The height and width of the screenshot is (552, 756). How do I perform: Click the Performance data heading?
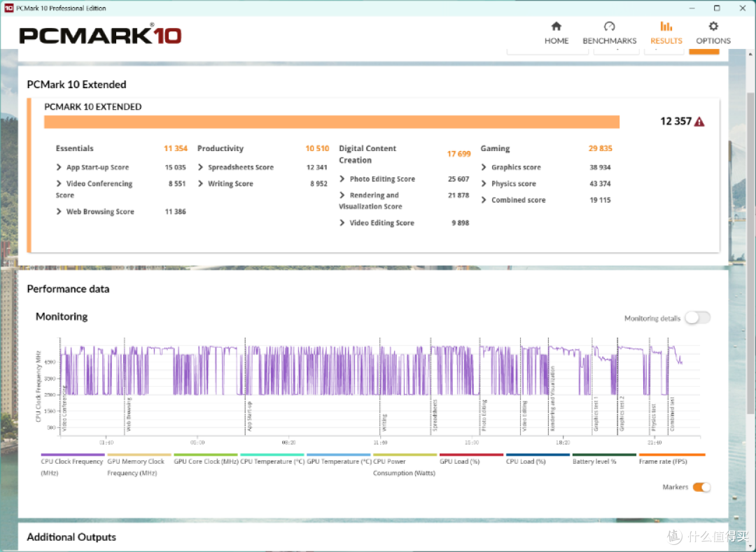(x=68, y=289)
